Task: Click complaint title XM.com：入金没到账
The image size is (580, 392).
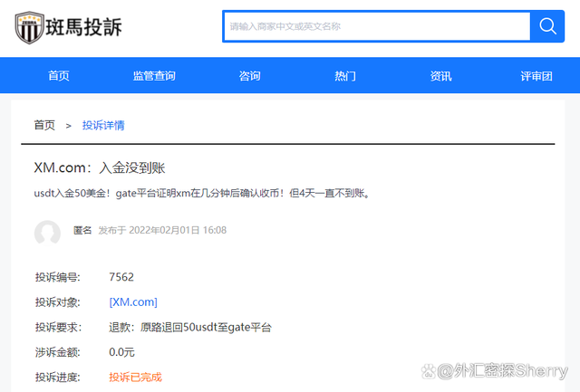Action: click(x=100, y=167)
